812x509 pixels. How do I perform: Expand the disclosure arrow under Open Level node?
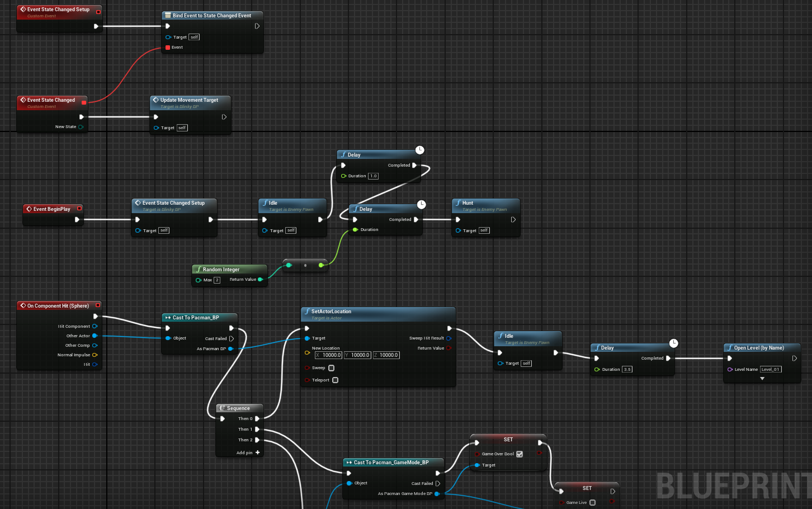762,378
